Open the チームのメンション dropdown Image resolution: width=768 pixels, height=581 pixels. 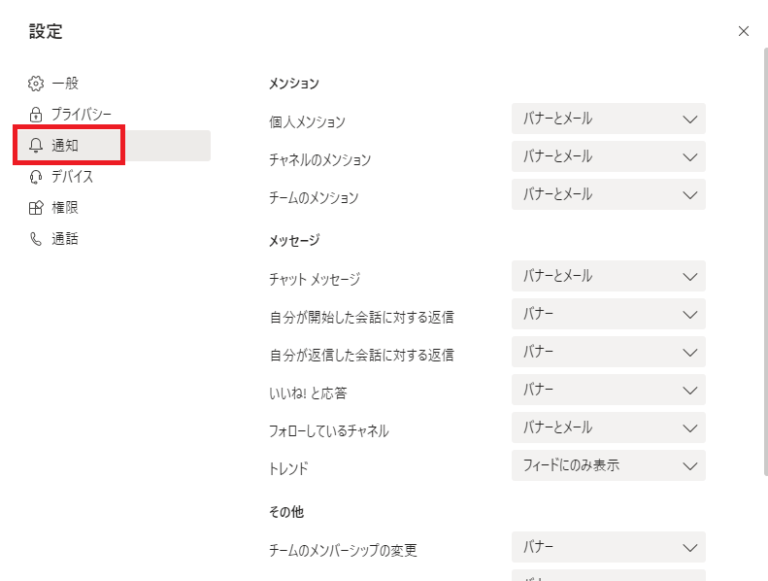tap(608, 195)
